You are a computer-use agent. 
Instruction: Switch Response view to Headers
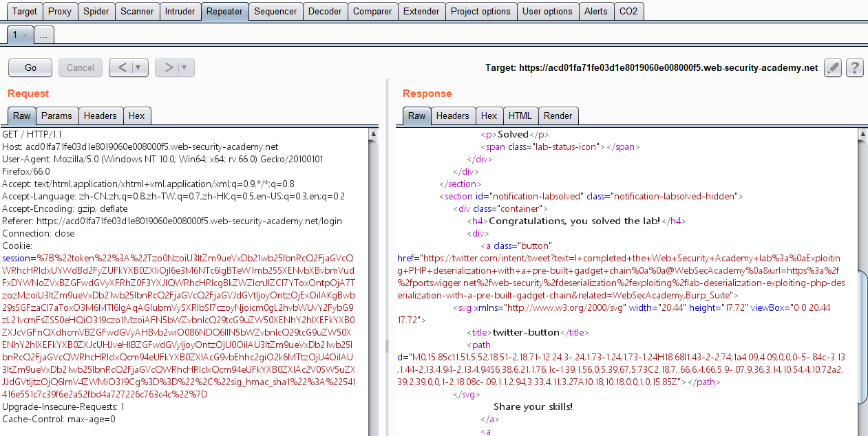(x=453, y=116)
